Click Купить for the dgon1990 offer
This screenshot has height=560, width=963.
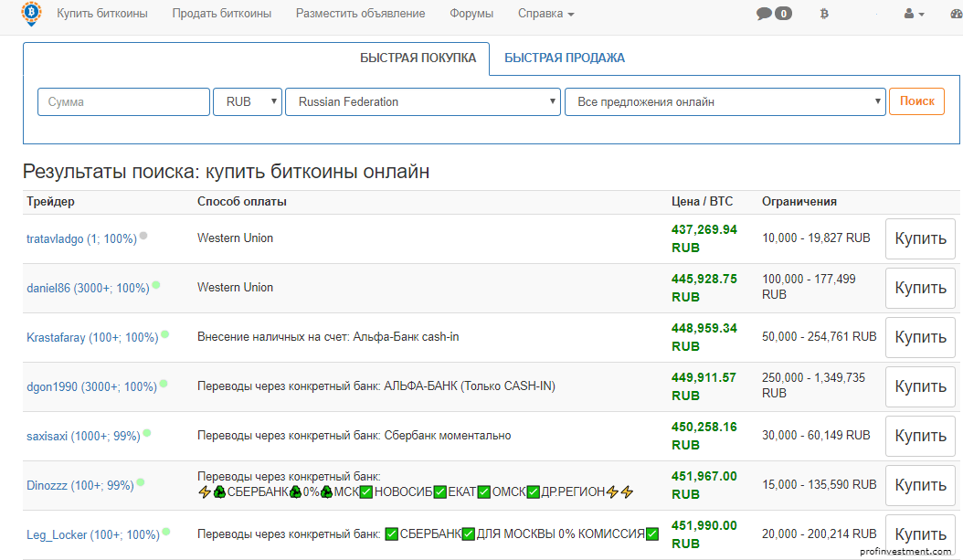point(920,386)
